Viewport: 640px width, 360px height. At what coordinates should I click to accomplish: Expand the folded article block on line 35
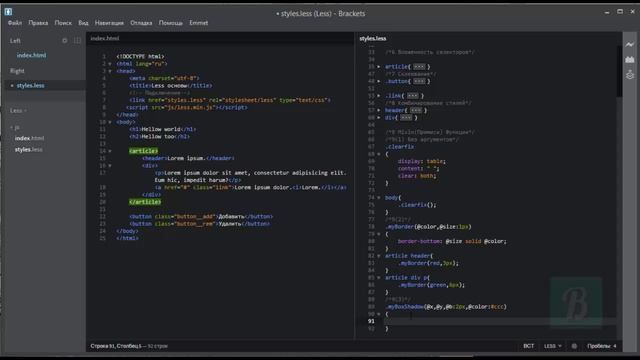pyautogui.click(x=379, y=67)
